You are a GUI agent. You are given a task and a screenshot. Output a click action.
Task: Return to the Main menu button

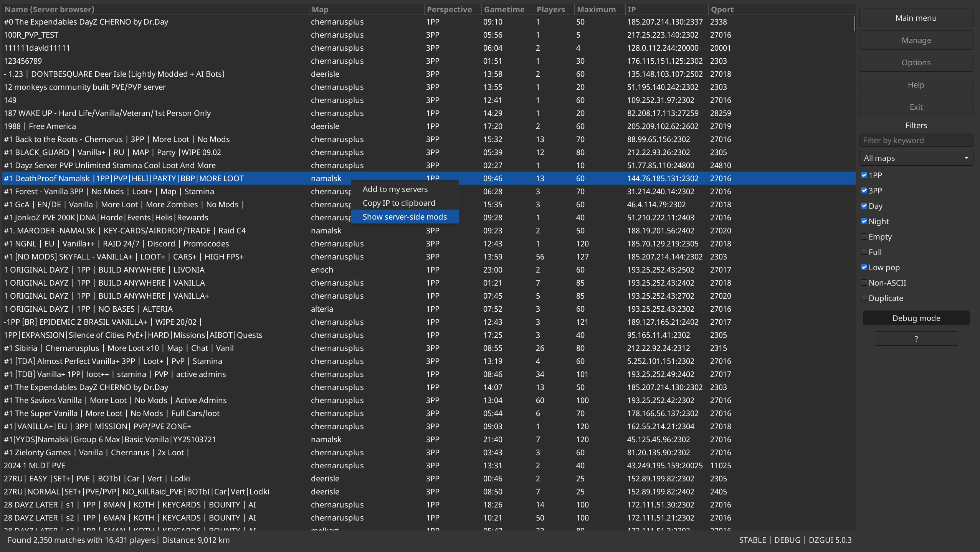(916, 18)
